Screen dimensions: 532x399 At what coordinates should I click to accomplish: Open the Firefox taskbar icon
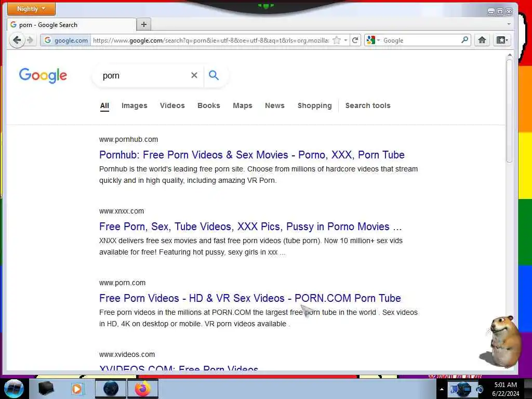(x=143, y=389)
